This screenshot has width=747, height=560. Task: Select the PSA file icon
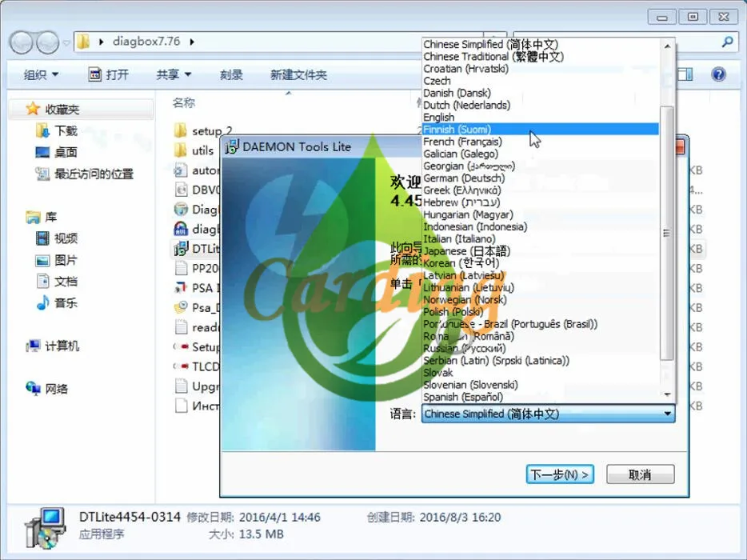tap(181, 288)
